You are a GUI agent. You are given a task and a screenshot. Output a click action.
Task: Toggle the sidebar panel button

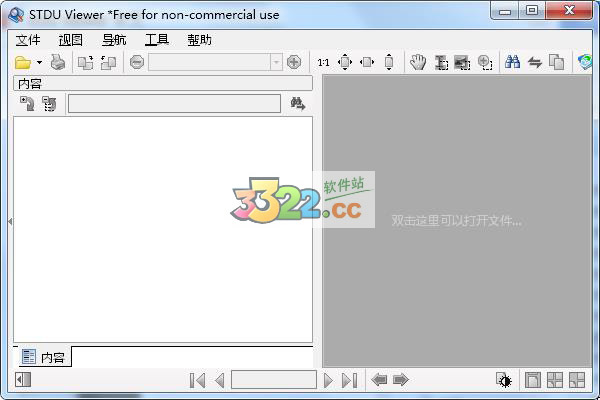(x=23, y=380)
